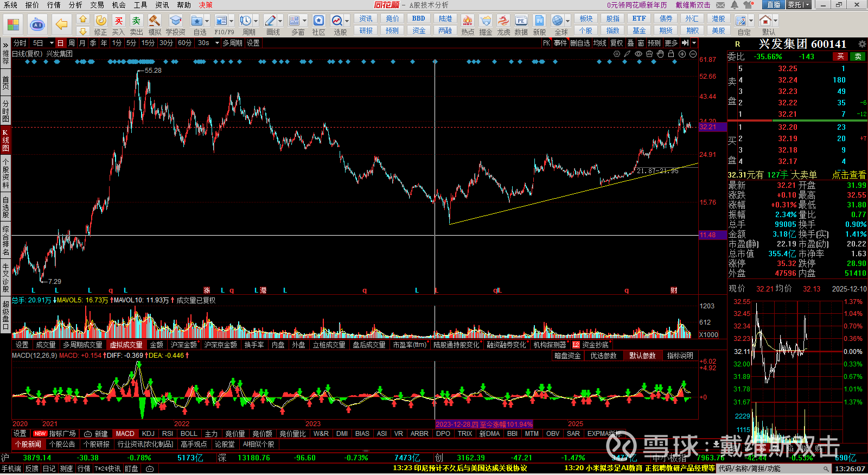Image resolution: width=868 pixels, height=475 pixels.
Task: Zoom out chart with minus circle icon
Action: [x=693, y=54]
